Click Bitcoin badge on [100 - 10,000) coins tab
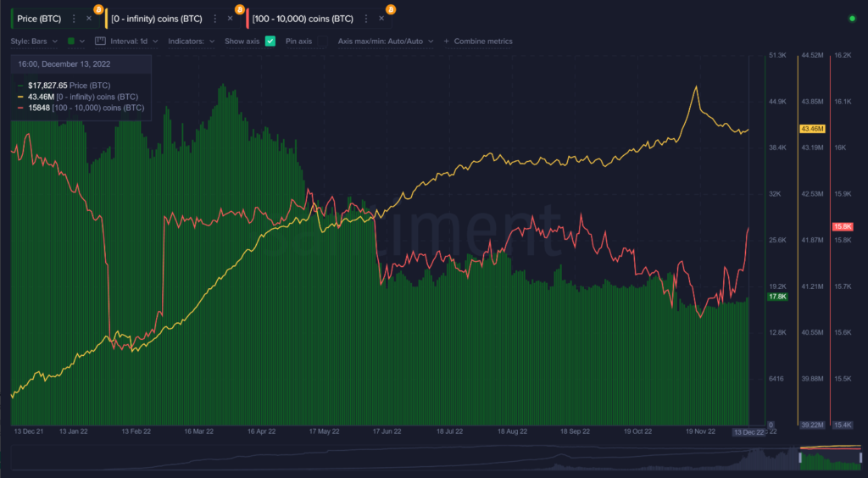 click(391, 8)
